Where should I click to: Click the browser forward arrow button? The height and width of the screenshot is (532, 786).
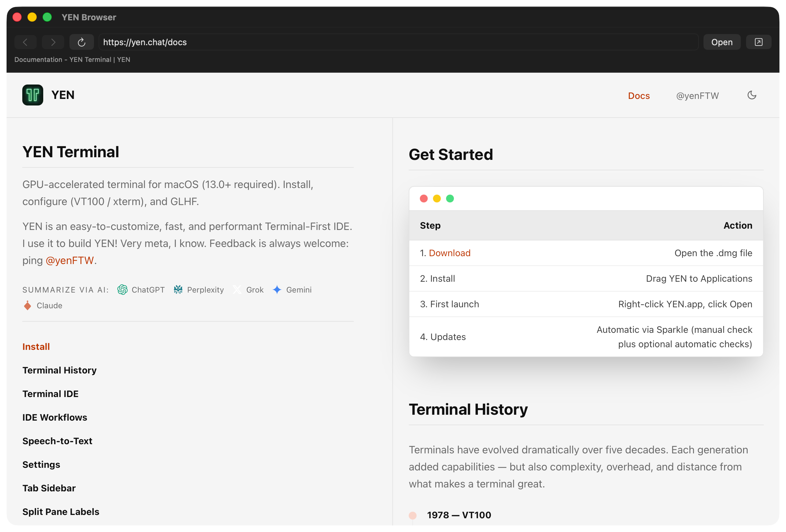(53, 42)
